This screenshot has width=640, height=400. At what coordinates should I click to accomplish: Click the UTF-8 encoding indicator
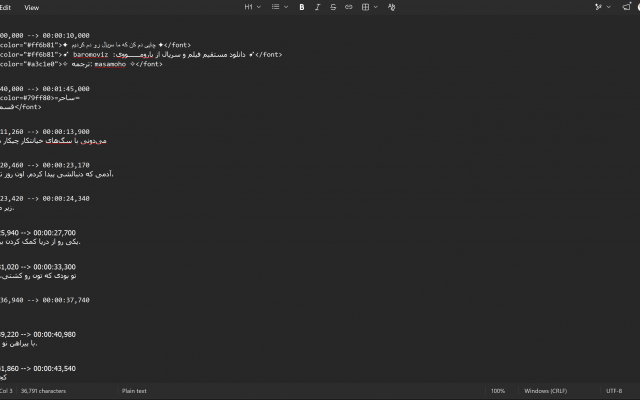tap(614, 391)
